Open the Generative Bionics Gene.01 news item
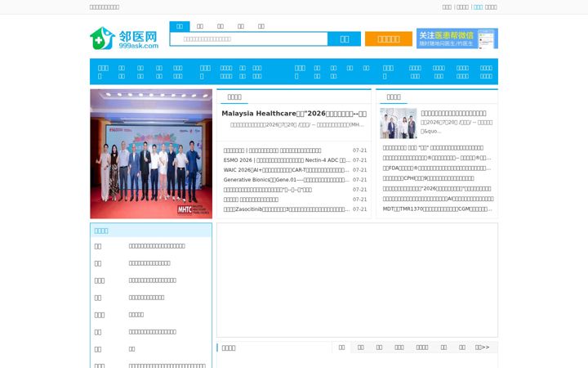This screenshot has width=588, height=368. (x=287, y=180)
